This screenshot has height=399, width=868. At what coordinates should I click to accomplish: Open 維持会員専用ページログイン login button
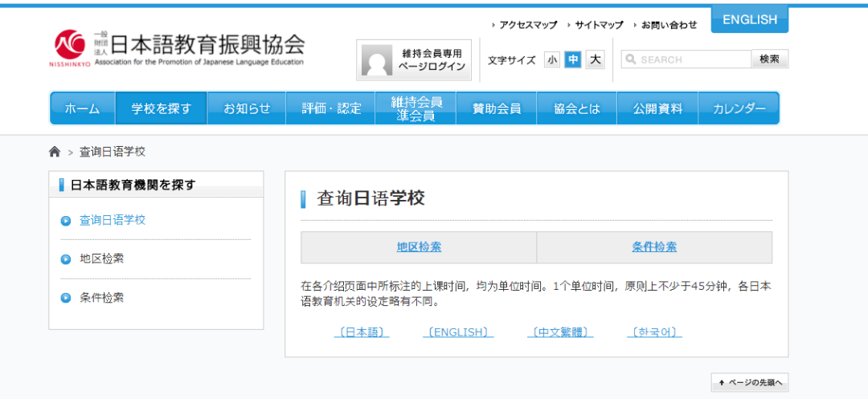414,60
